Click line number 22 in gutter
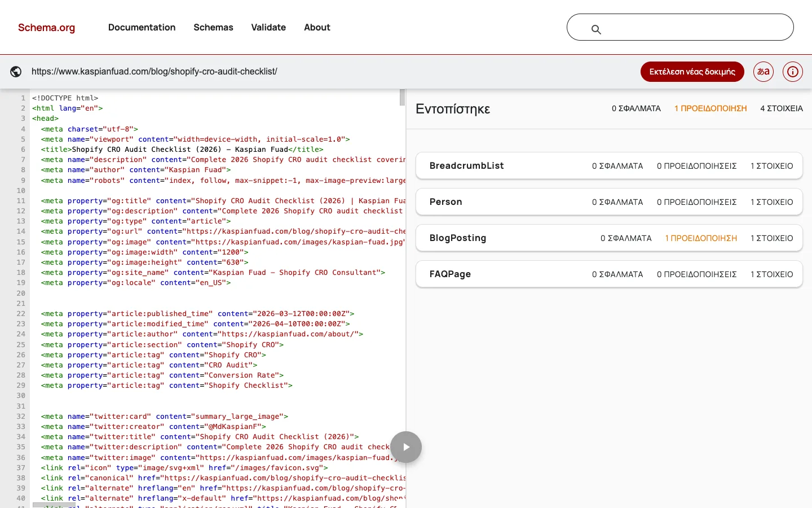 click(x=21, y=314)
